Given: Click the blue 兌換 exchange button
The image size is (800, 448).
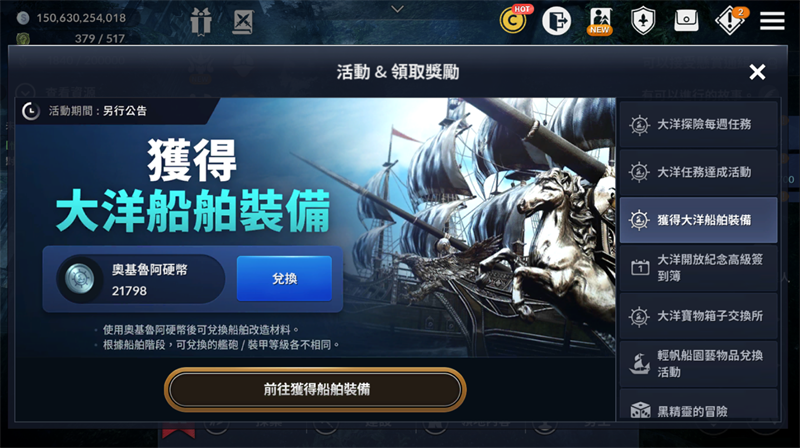Looking at the screenshot, I should click(x=284, y=279).
